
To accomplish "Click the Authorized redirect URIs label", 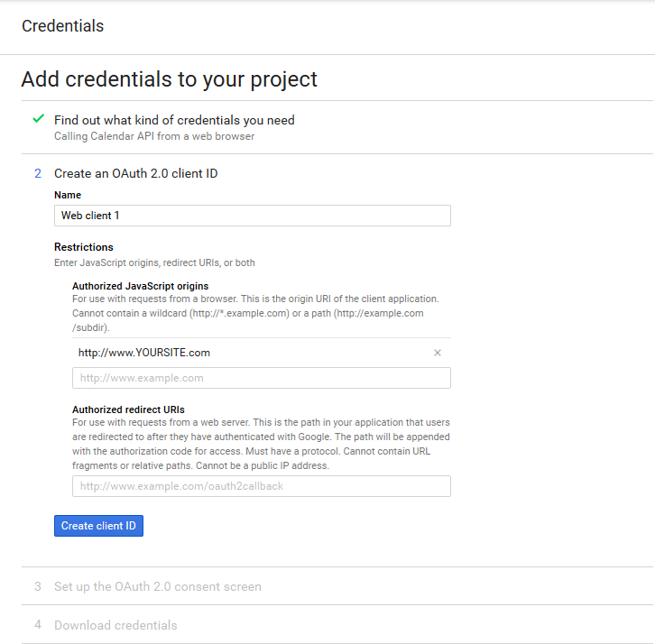I will tap(128, 409).
